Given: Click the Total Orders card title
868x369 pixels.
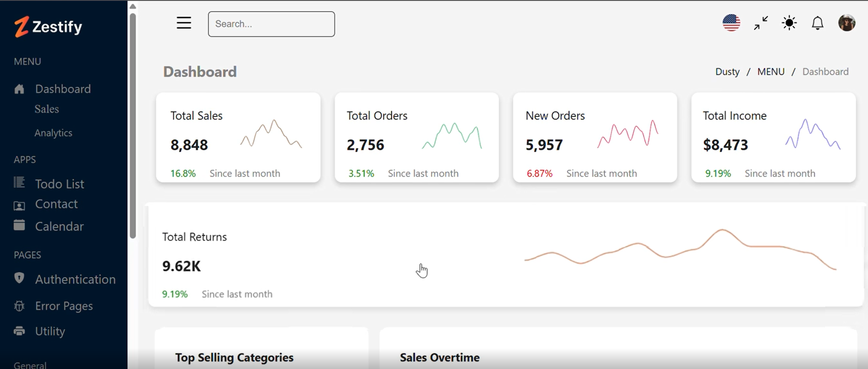Looking at the screenshot, I should 377,116.
